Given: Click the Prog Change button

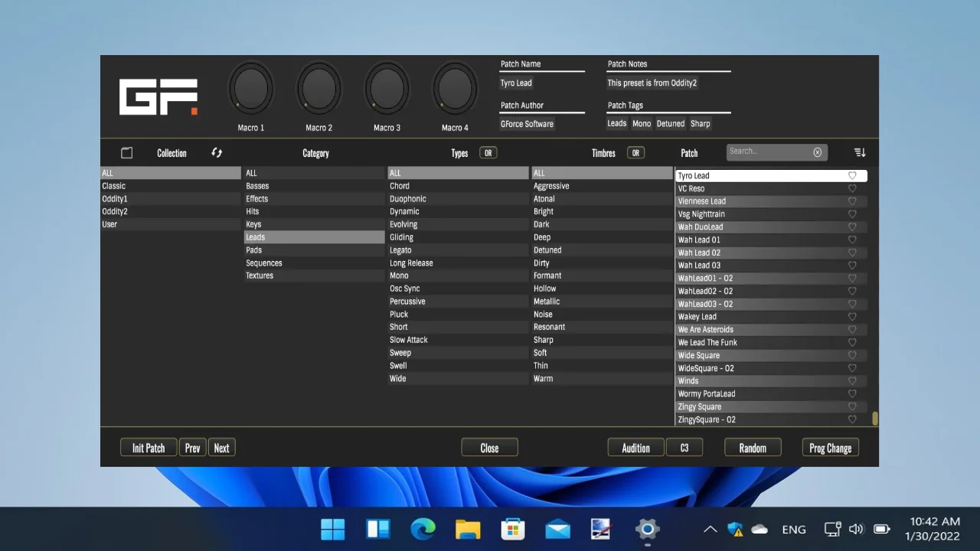Looking at the screenshot, I should (831, 448).
